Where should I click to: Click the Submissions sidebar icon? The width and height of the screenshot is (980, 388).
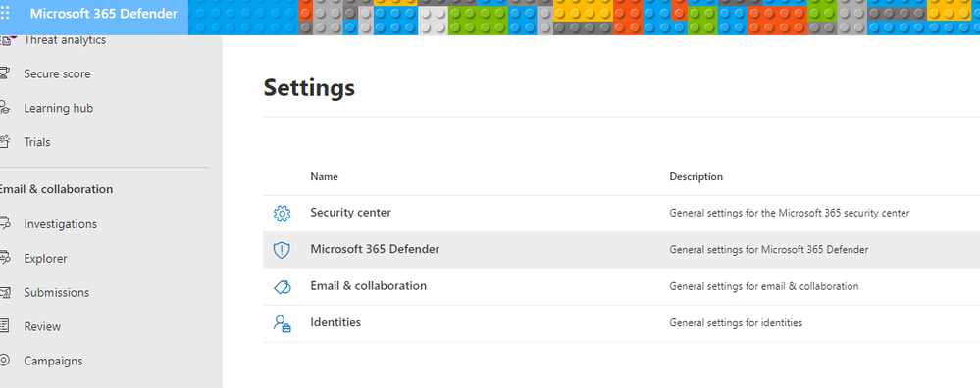[x=5, y=292]
